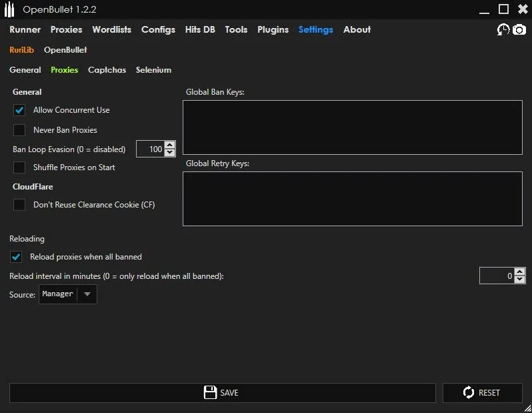Click inside Global Ban Keys text box

353,127
